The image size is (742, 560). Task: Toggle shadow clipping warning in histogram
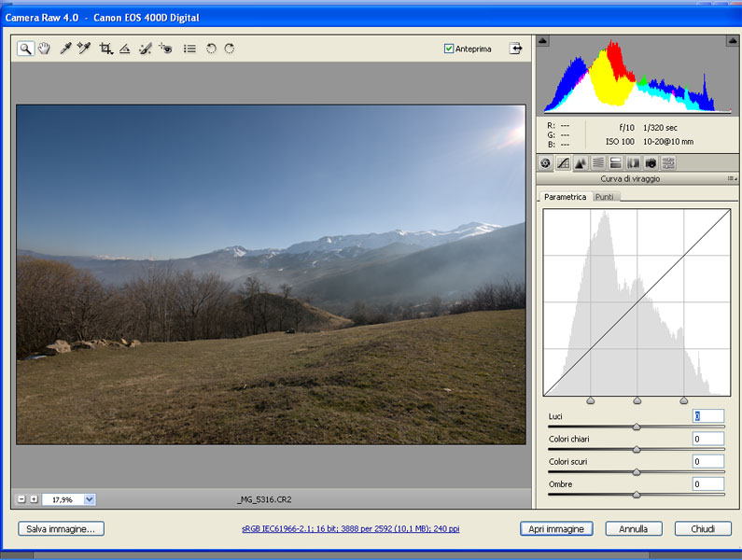(544, 41)
